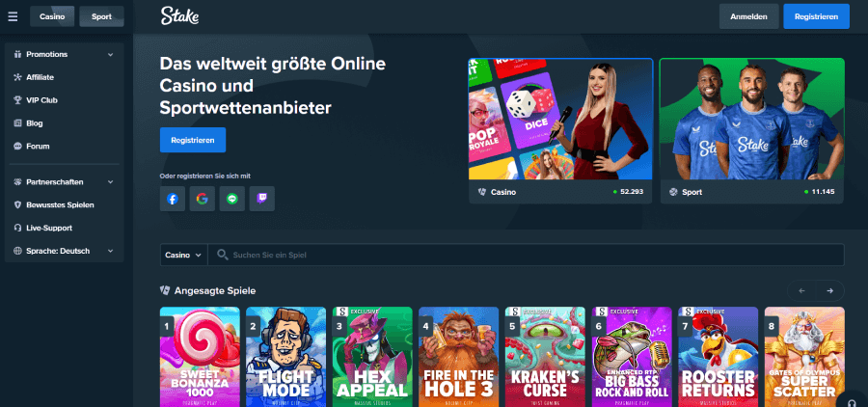Register with the Facebook icon
Screen dimensions: 868x407
tap(173, 199)
